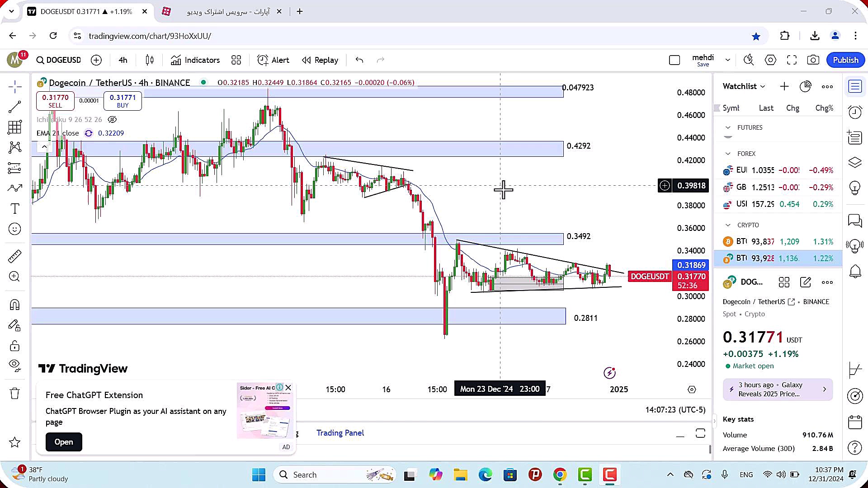The height and width of the screenshot is (488, 868).
Task: Enter fullscreen mode
Action: click(x=792, y=60)
